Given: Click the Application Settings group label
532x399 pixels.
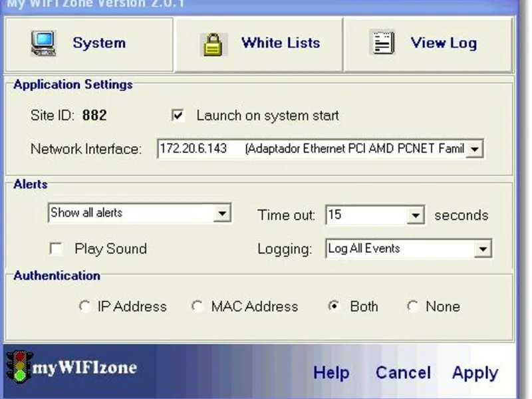Looking at the screenshot, I should [73, 84].
